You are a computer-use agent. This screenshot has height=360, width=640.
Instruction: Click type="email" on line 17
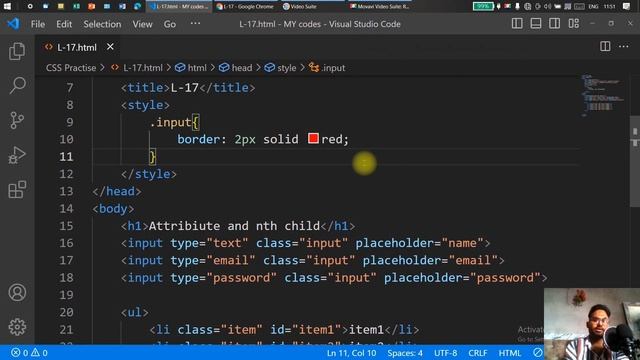[x=213, y=260]
